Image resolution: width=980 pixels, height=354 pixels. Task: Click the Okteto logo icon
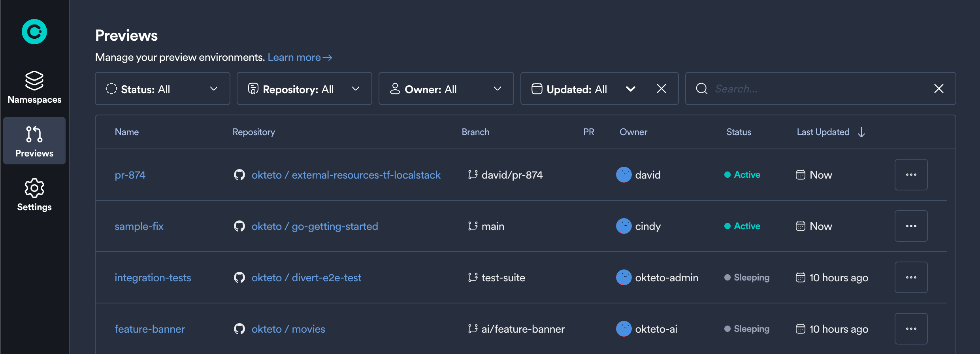coord(34,32)
